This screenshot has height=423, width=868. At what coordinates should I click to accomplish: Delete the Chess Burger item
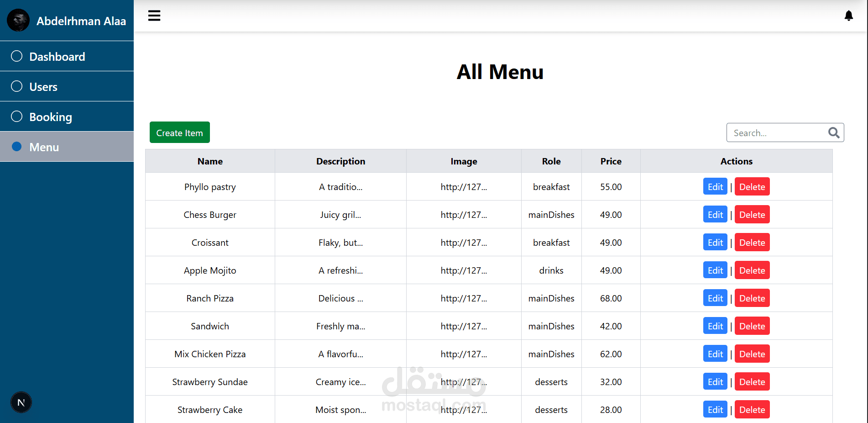pos(752,214)
